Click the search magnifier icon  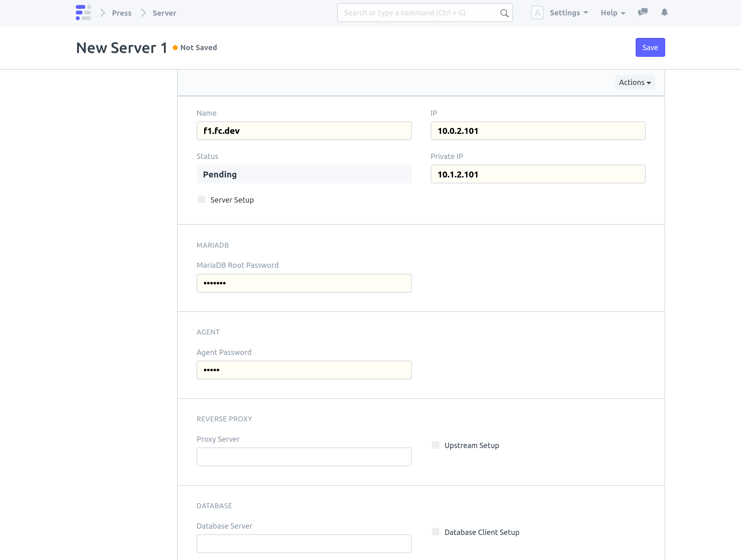(504, 13)
